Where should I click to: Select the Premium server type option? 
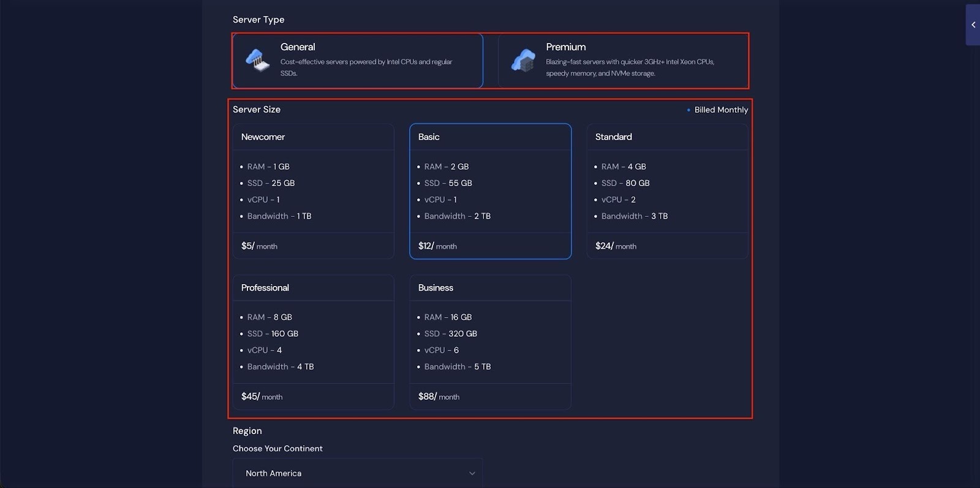point(623,61)
